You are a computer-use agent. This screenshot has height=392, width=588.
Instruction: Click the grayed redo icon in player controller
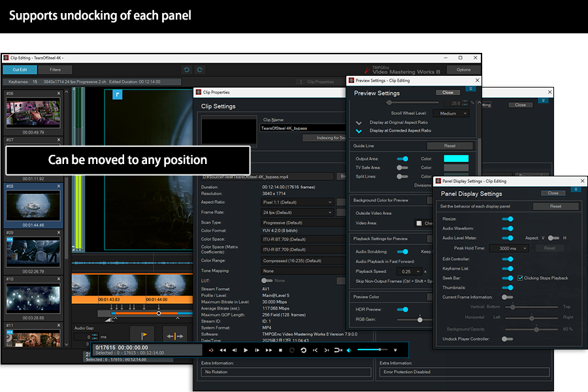click(x=292, y=350)
